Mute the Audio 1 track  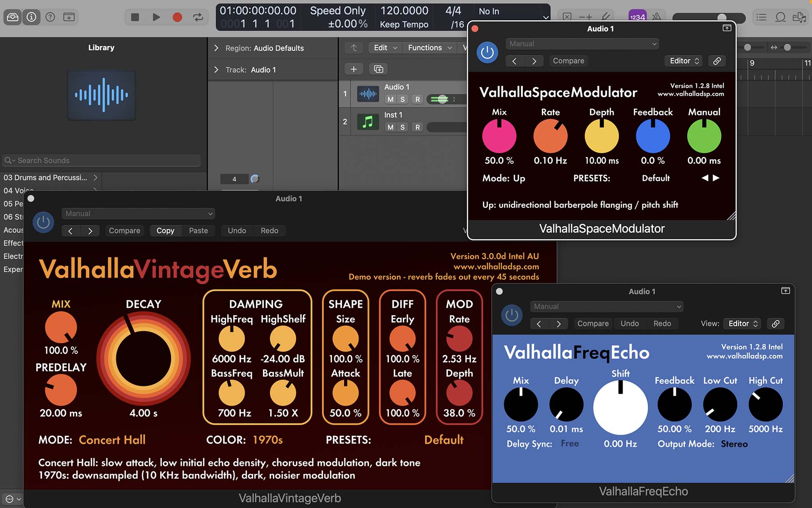tap(391, 99)
